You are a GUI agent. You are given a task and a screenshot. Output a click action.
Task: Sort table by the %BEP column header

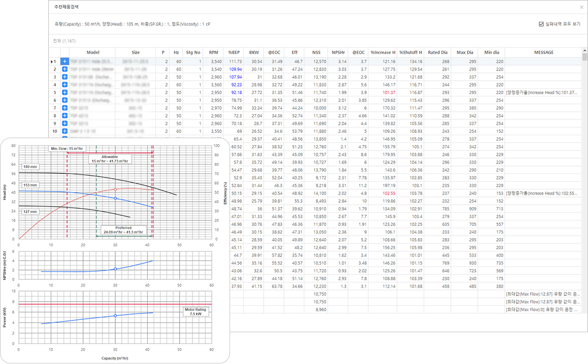(235, 52)
